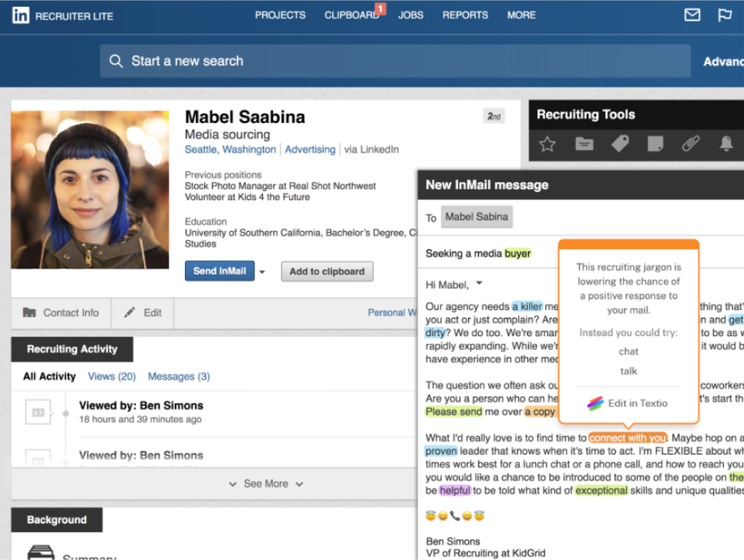
Task: Open Contact Info
Action: tap(61, 313)
